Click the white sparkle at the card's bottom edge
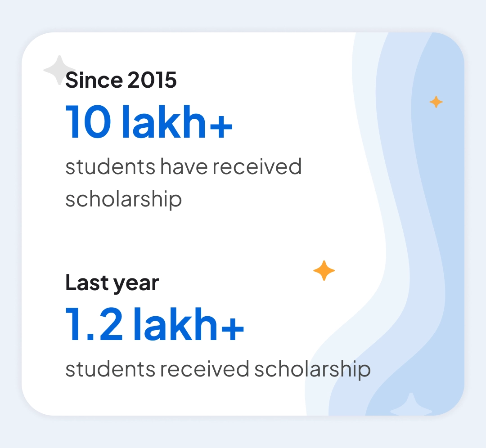Screen dimensions: 486x448 pos(410,406)
